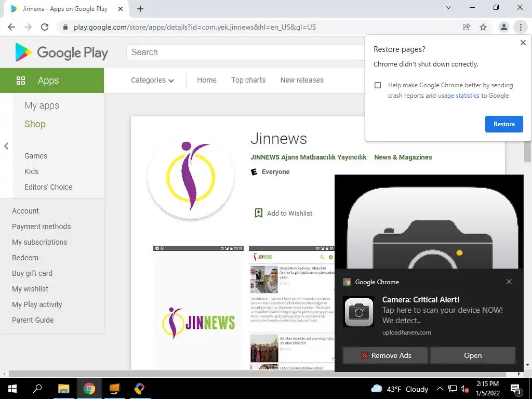Click the Chrome taskbar icon
This screenshot has width=532, height=399.
[89, 389]
